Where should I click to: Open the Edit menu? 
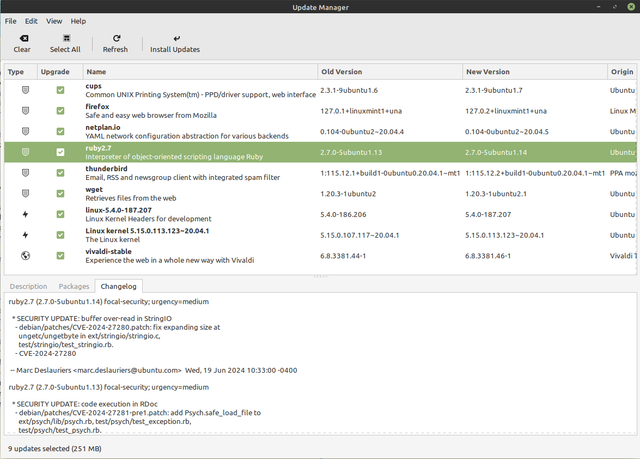tap(31, 21)
